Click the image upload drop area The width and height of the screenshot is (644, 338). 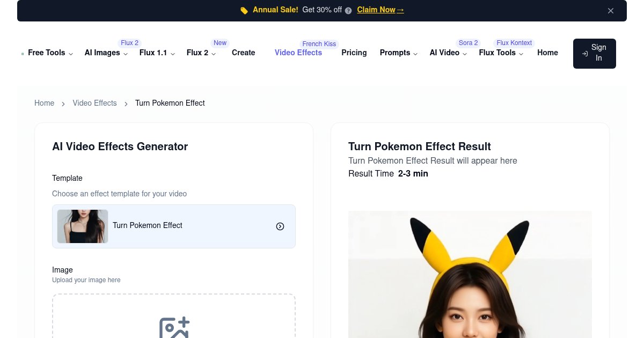[174, 316]
